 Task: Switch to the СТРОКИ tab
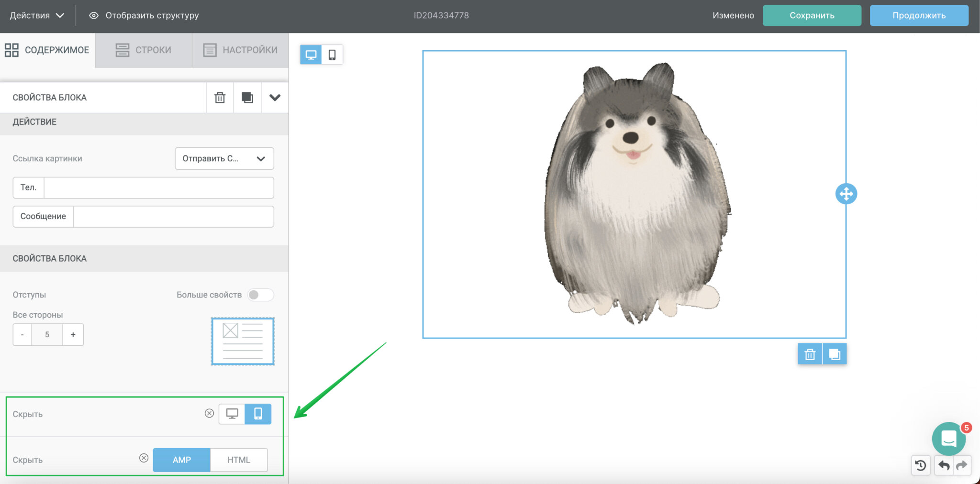click(x=144, y=50)
